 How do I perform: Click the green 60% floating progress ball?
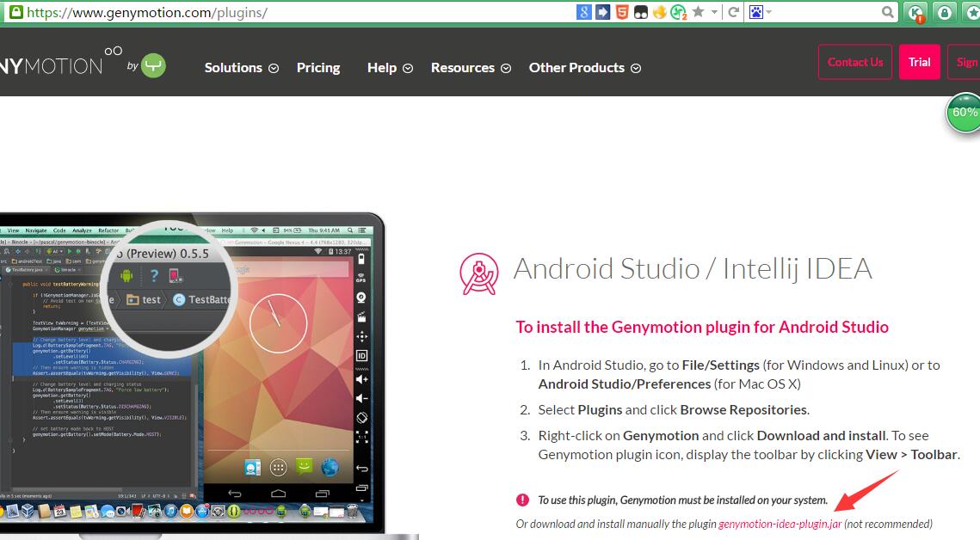point(964,113)
